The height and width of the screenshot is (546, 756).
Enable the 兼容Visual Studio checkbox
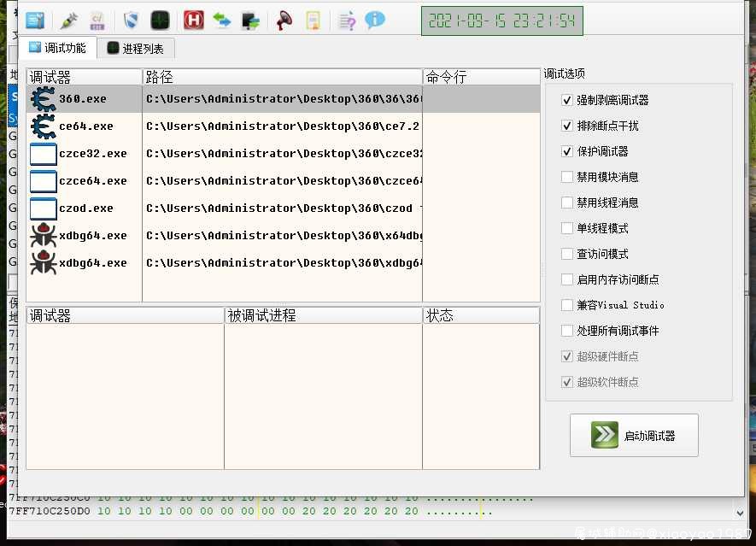(567, 305)
